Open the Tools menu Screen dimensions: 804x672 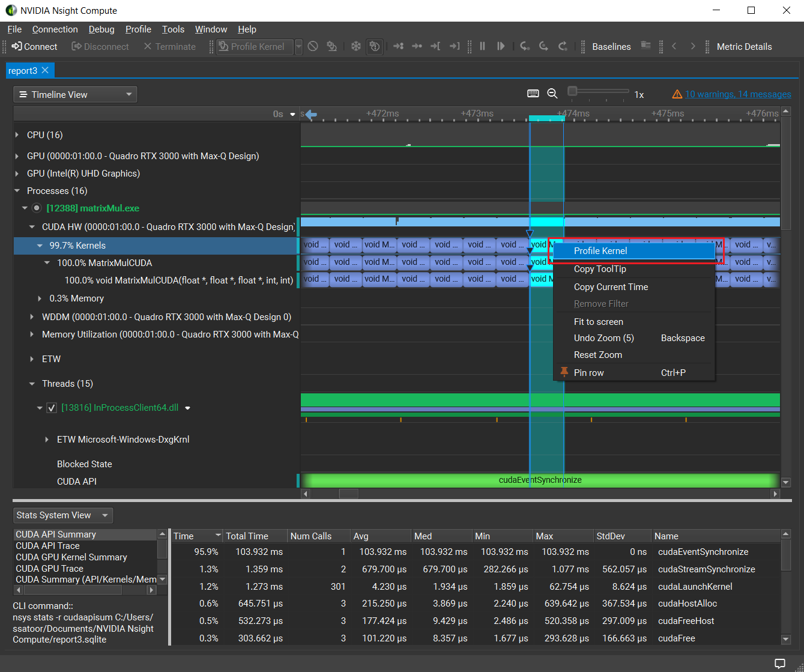[173, 29]
